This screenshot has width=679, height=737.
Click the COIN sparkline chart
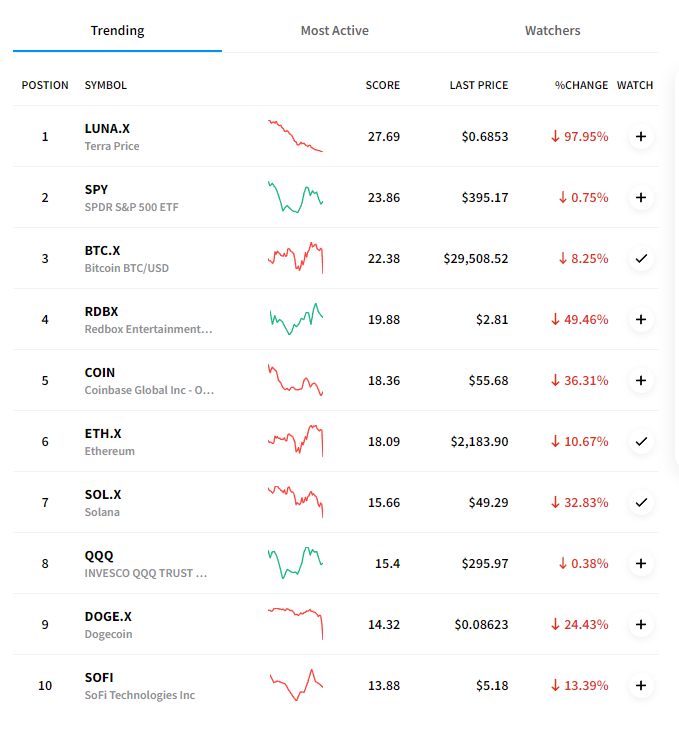pyautogui.click(x=296, y=380)
